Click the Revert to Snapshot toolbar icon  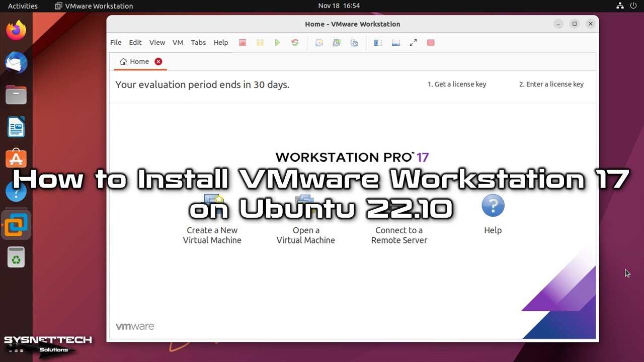pos(337,43)
